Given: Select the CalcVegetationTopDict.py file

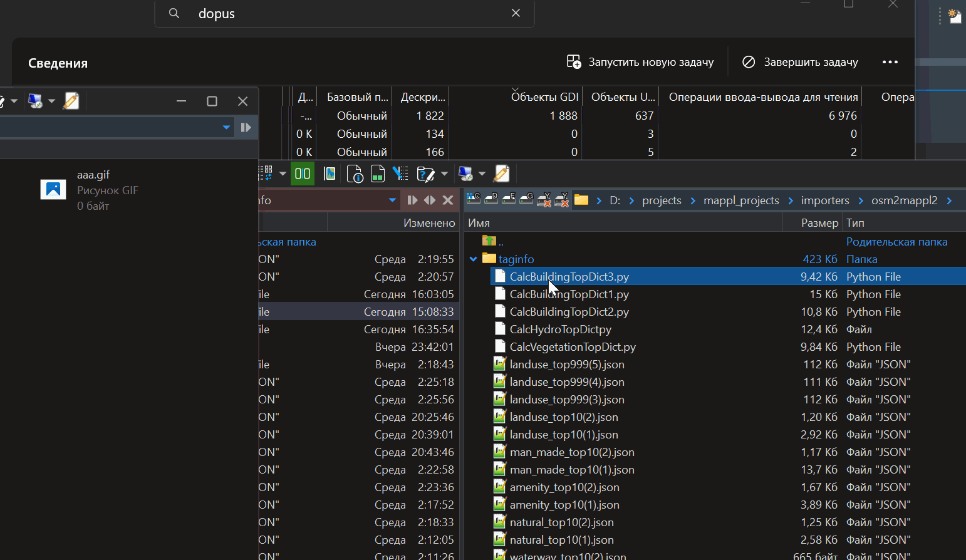Looking at the screenshot, I should point(573,346).
